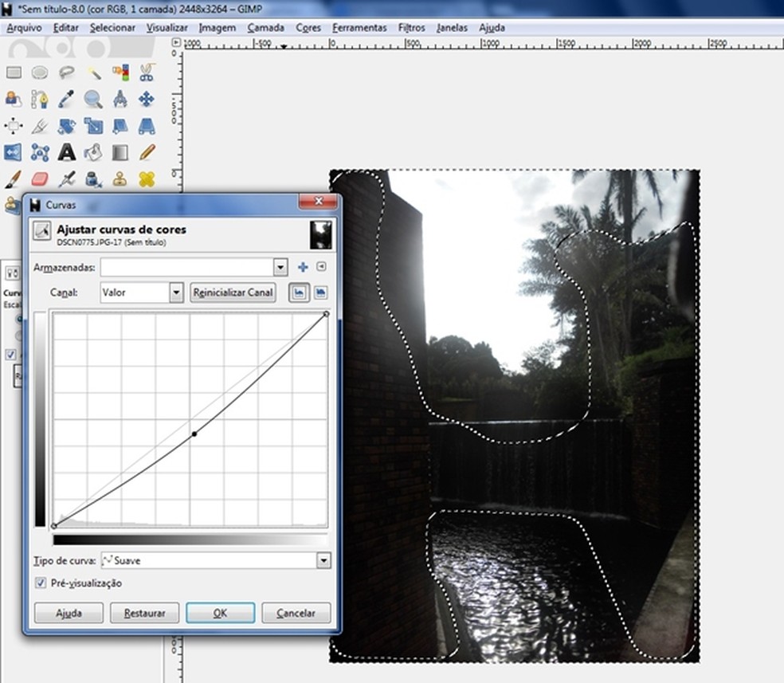Open the Selecionar menu
This screenshot has height=683, width=784.
pos(112,28)
